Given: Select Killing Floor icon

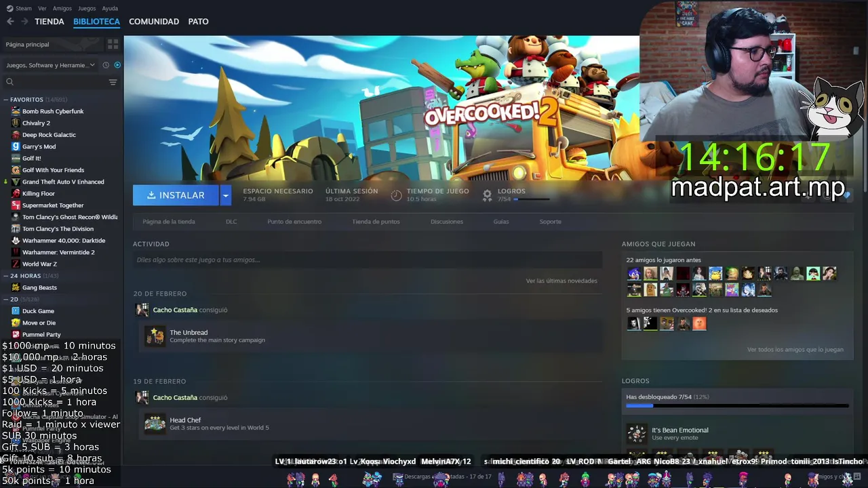Looking at the screenshot, I should coord(16,193).
